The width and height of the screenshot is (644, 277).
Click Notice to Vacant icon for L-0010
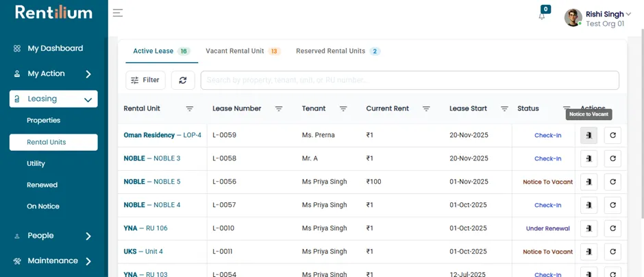[589, 228]
